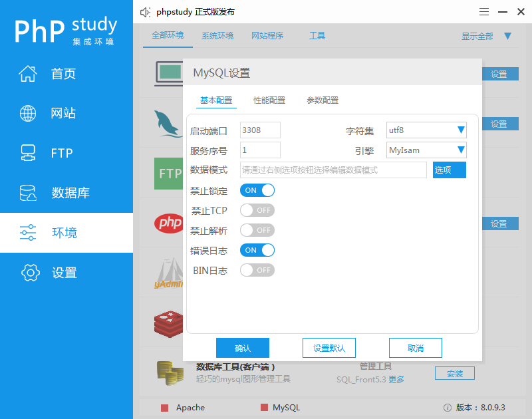Click the 版本：8.0.9.3 text

[480, 408]
